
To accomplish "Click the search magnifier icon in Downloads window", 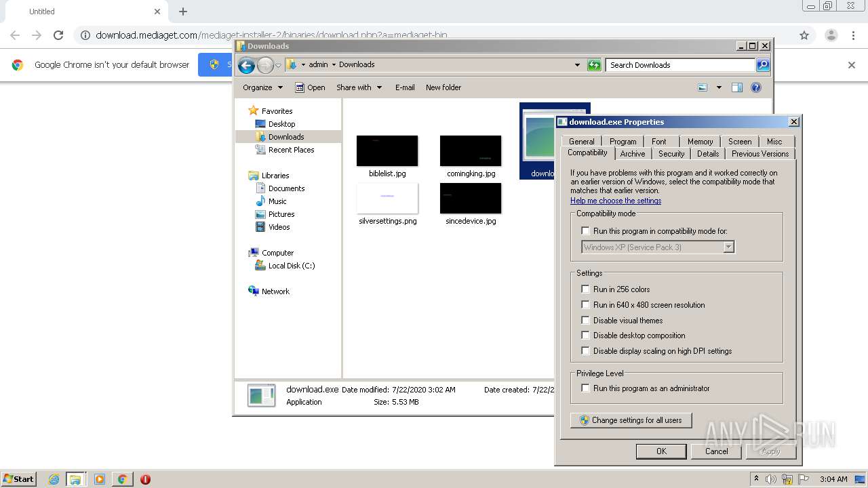I will 763,65.
